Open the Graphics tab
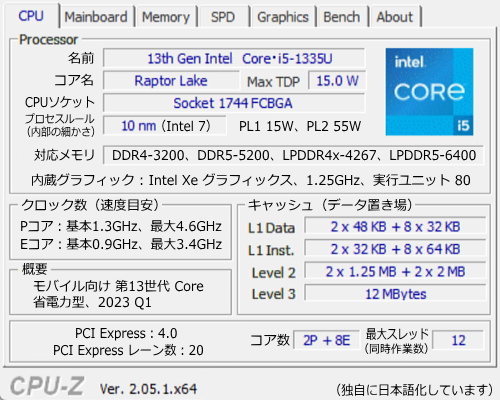Viewport: 500px width, 400px height. pos(283,17)
